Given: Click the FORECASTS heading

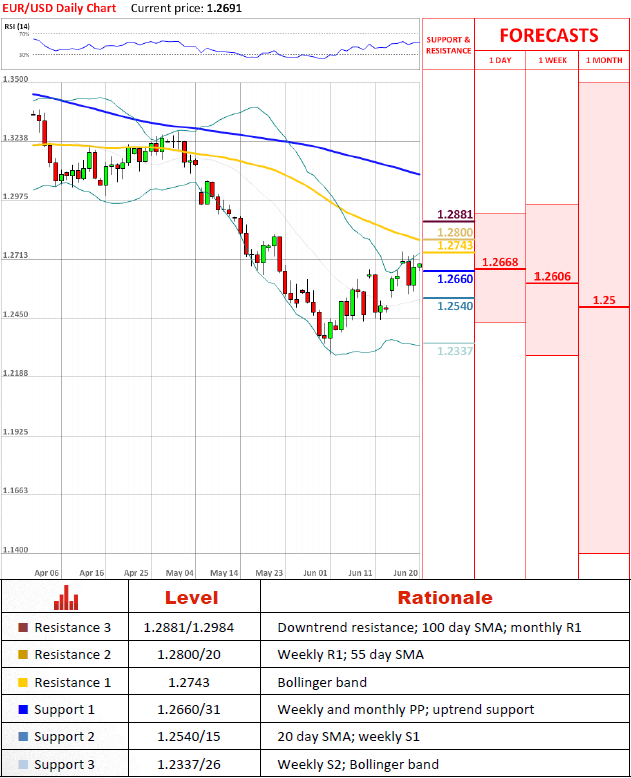Looking at the screenshot, I should point(549,36).
